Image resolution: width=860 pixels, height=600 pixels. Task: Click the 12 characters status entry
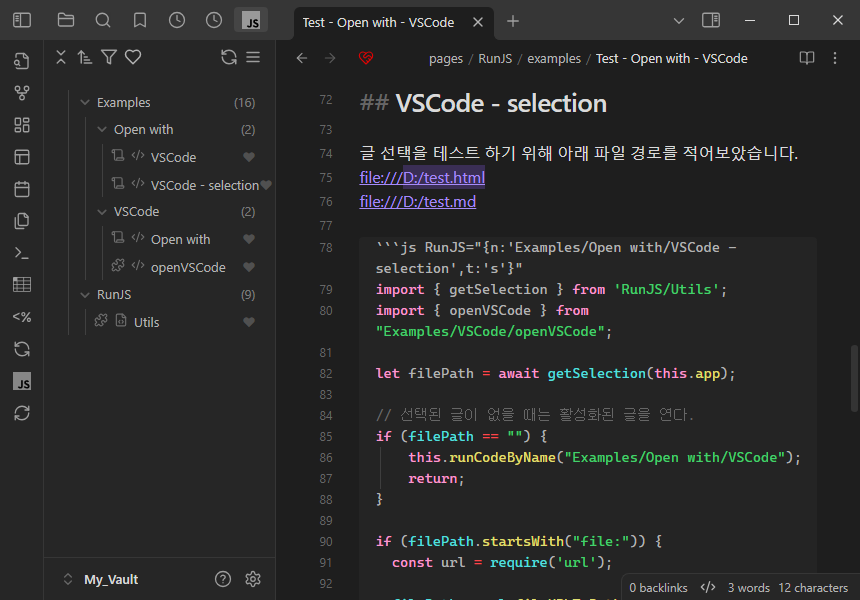coord(813,588)
